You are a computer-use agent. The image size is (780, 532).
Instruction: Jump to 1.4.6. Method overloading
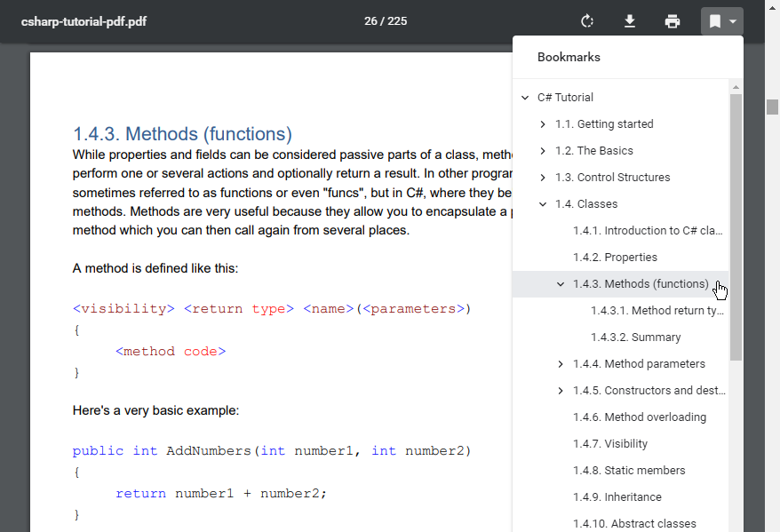640,417
